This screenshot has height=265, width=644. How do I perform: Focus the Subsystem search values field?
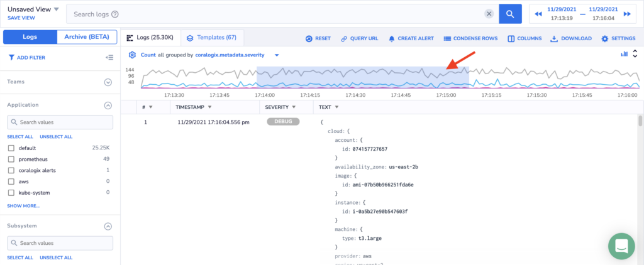[60, 243]
